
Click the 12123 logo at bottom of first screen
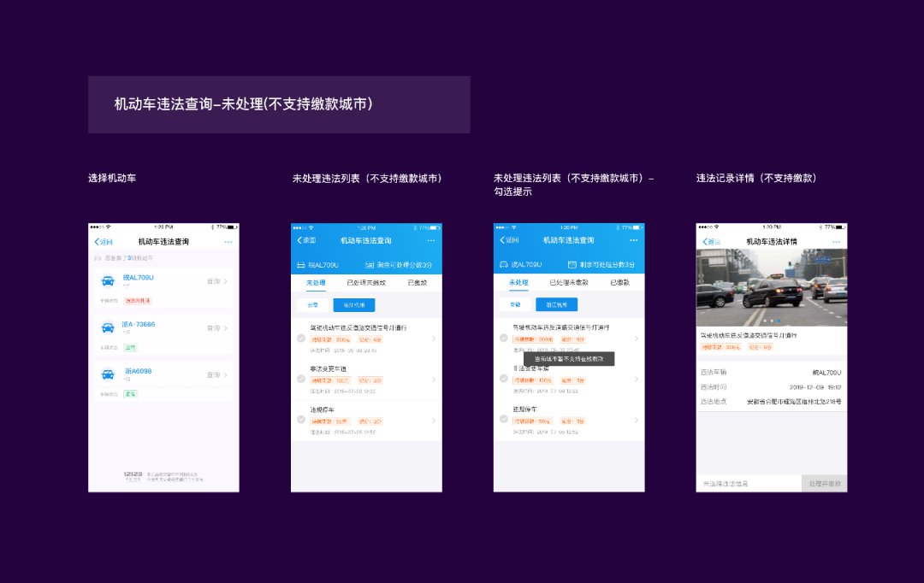[x=133, y=476]
